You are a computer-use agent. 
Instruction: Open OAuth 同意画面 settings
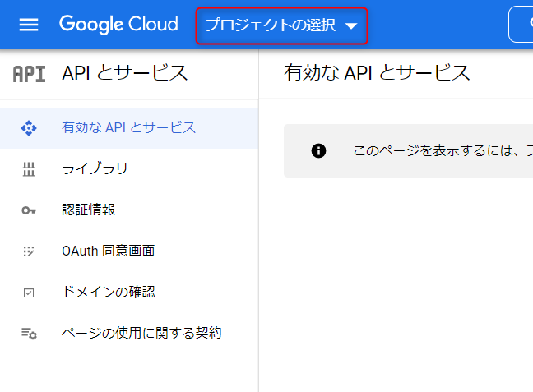(x=108, y=251)
